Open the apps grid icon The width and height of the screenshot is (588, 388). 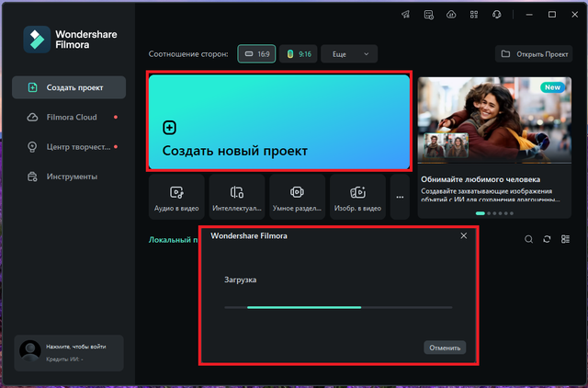click(x=474, y=15)
